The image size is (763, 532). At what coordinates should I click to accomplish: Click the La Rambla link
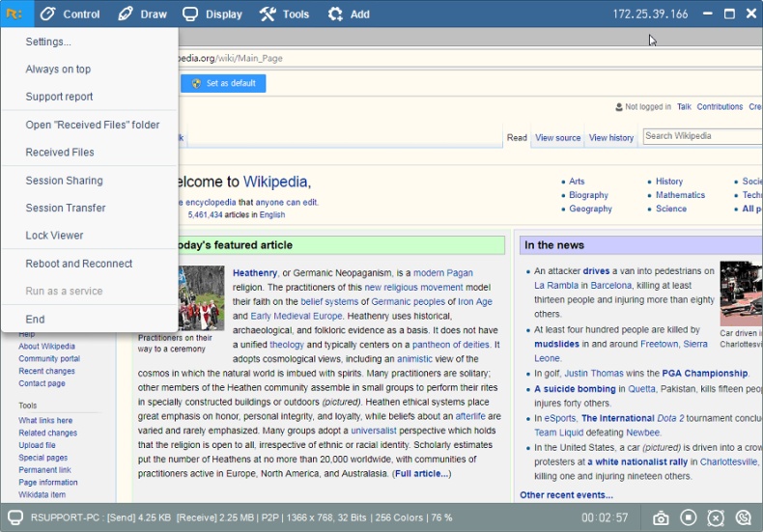556,286
